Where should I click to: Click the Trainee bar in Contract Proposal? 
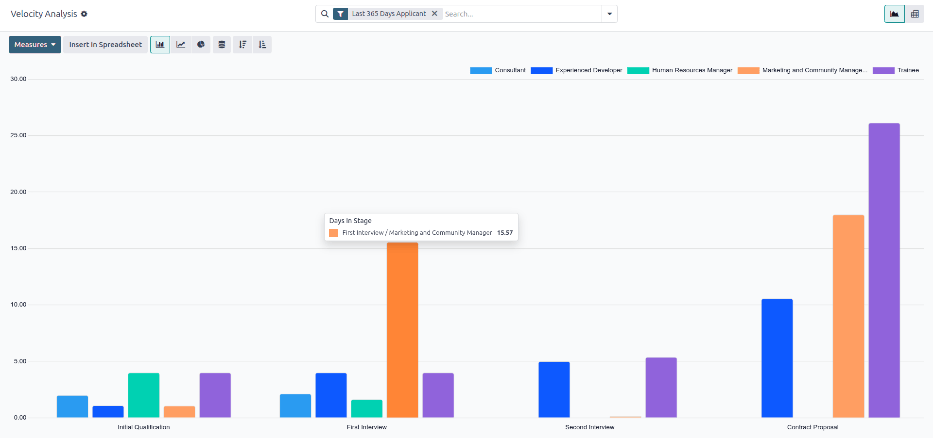click(x=884, y=270)
